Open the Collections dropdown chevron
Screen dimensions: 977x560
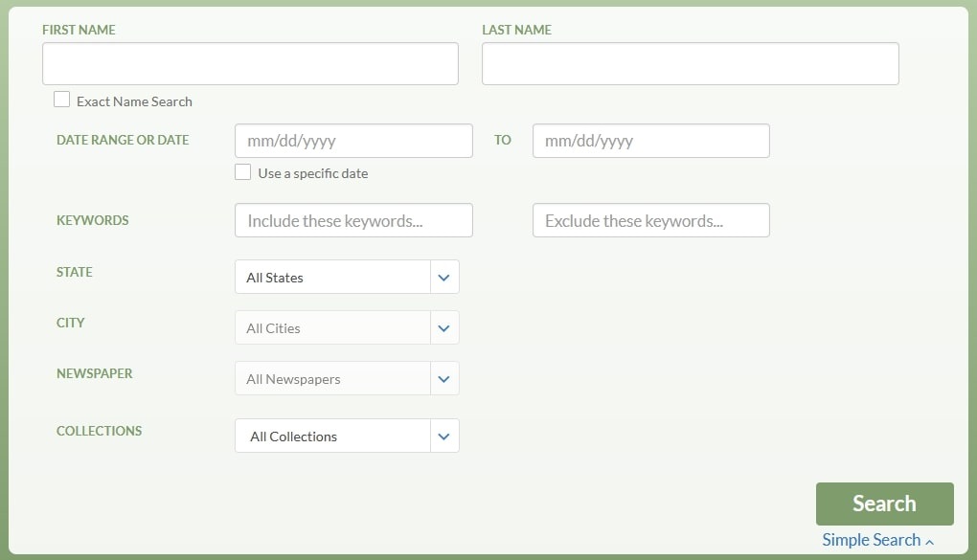click(443, 437)
